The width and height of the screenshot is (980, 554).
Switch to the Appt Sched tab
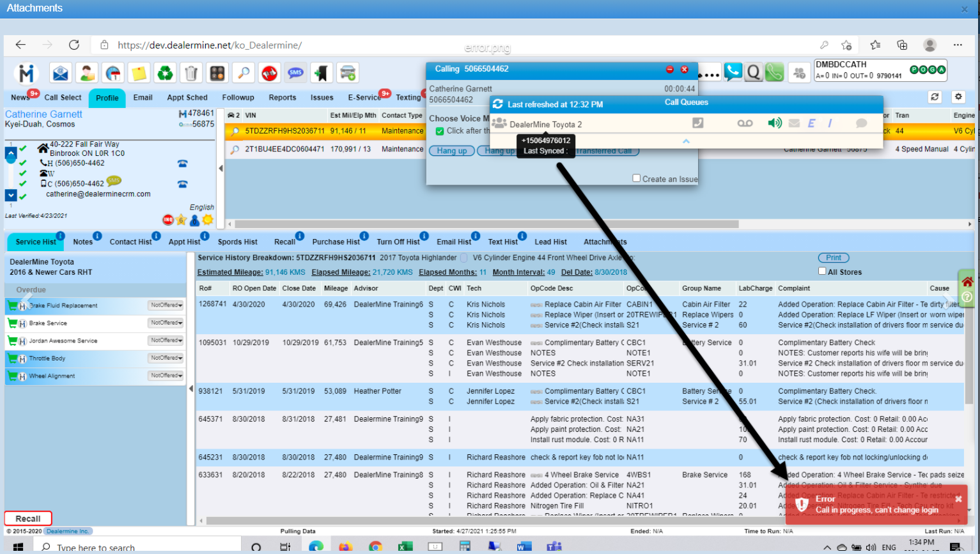click(187, 98)
